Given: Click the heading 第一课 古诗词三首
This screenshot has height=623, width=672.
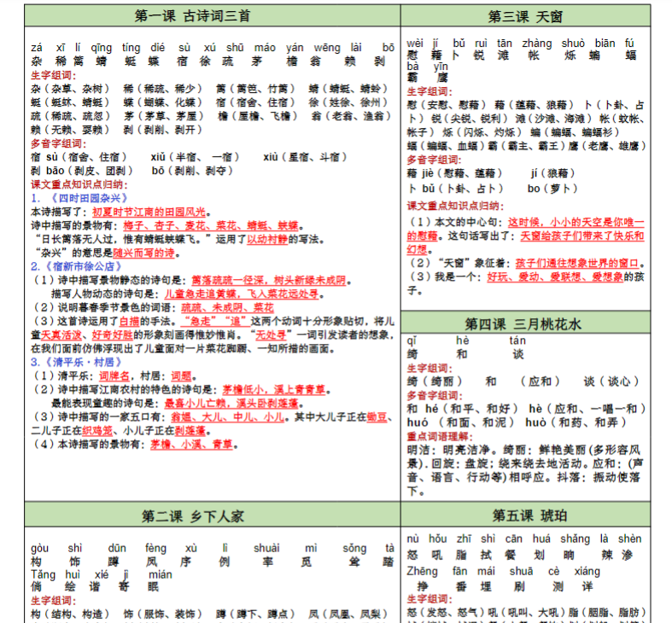Looking at the screenshot, I should (192, 16).
